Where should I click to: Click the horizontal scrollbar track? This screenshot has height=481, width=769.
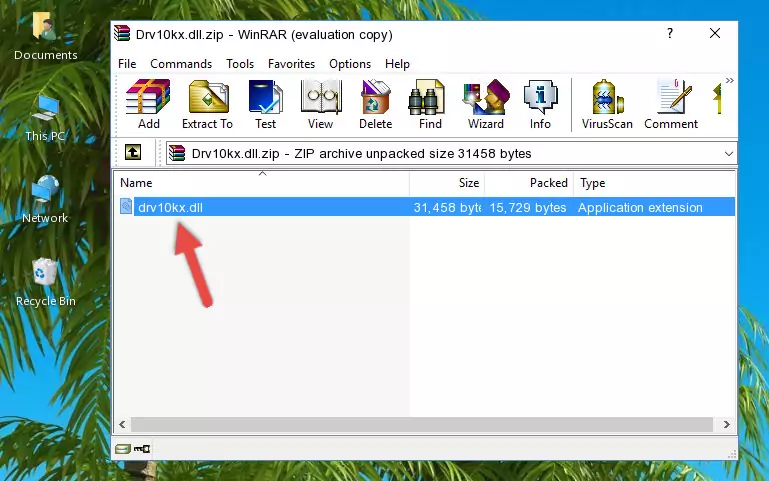coord(422,425)
